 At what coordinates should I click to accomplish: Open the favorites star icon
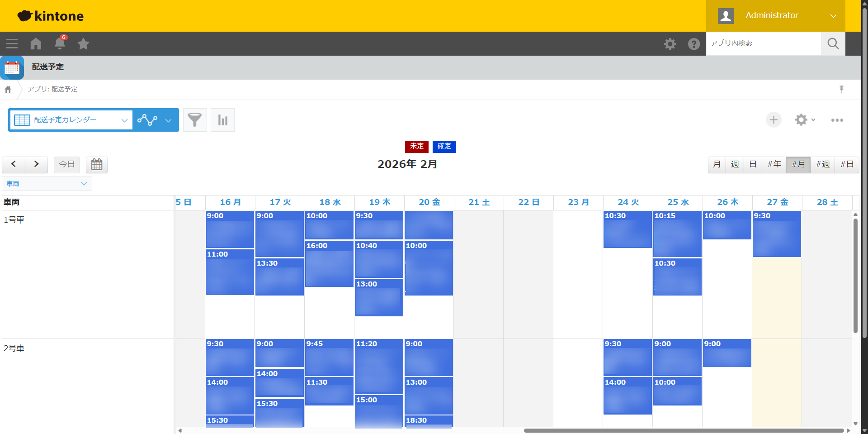pos(83,43)
